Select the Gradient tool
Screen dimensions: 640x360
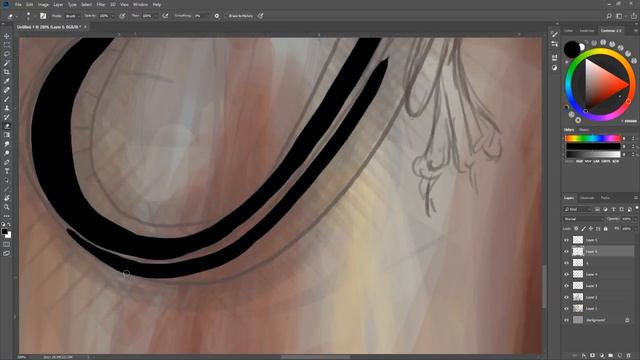[x=7, y=135]
